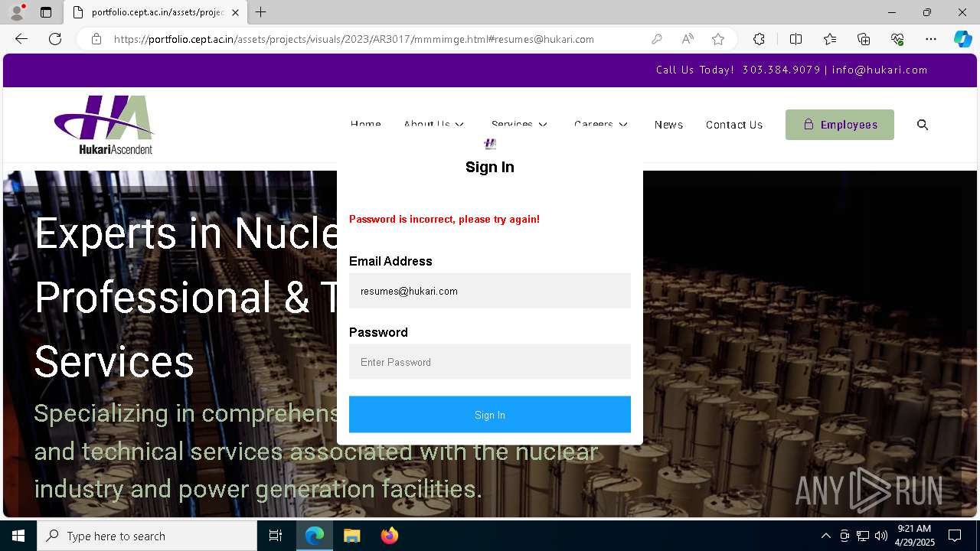Open the network status tray icon
The height and width of the screenshot is (551, 980).
coord(863,536)
